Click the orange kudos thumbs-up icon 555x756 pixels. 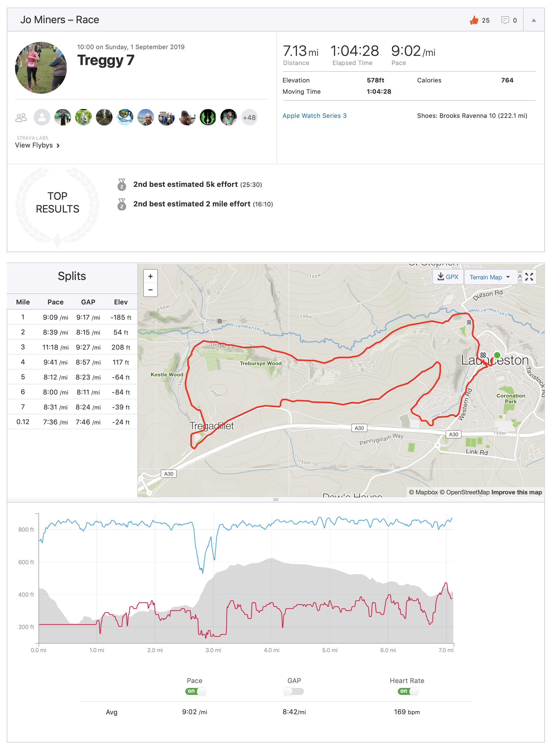click(x=474, y=20)
